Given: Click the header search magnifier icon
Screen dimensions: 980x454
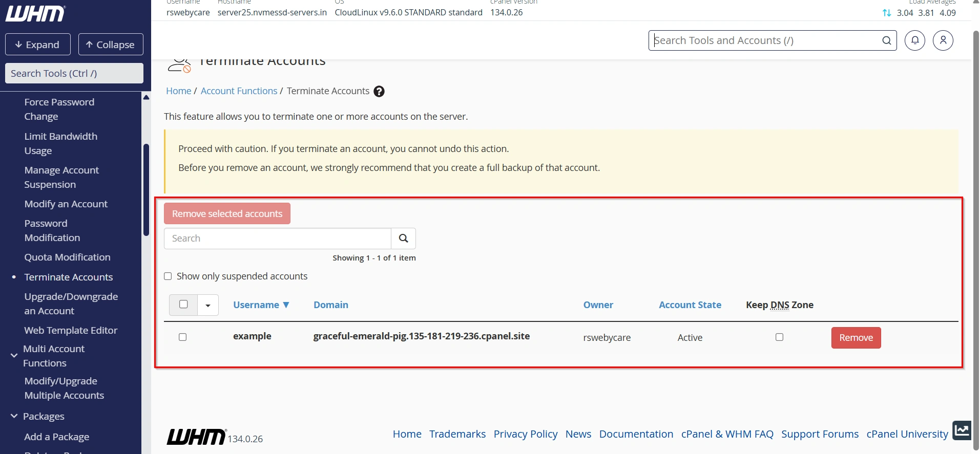Looking at the screenshot, I should tap(886, 40).
